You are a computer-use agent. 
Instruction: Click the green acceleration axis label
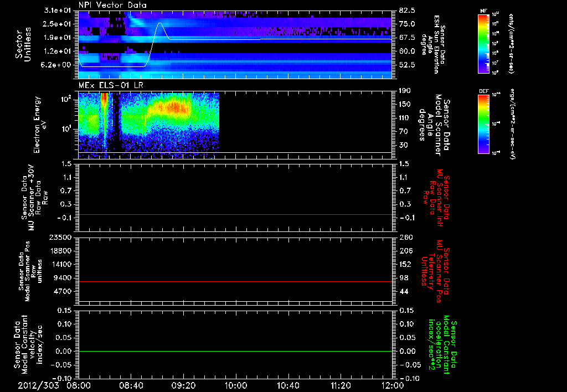[x=442, y=345]
